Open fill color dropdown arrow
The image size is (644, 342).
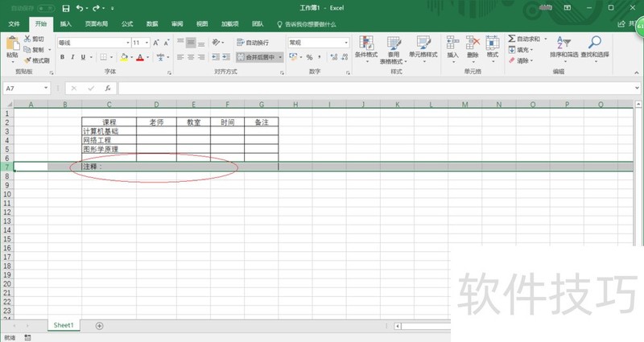[131, 57]
